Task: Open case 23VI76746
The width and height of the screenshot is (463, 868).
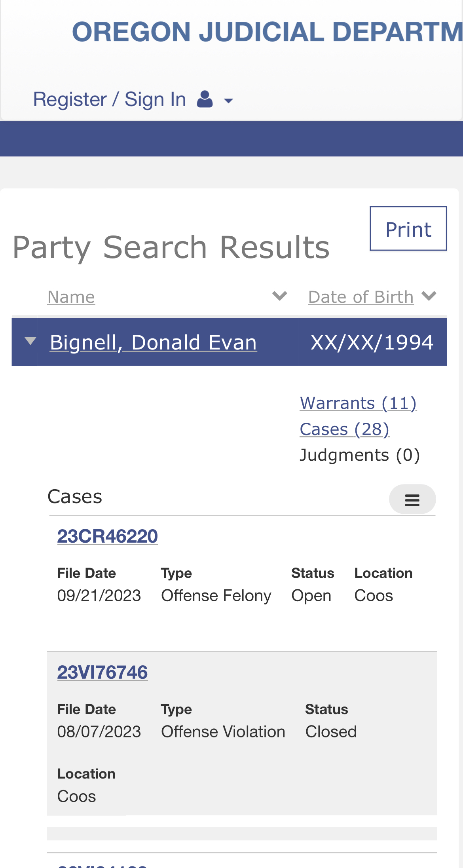Action: tap(102, 672)
